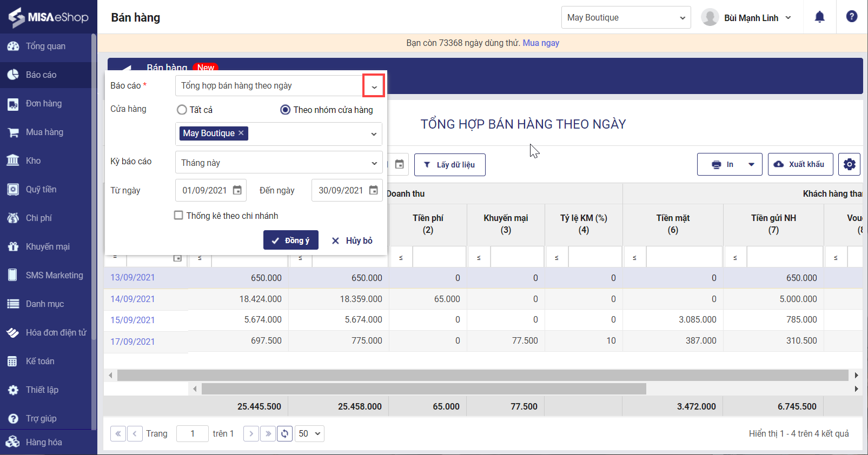Enable Thống kê theo chi nhánh checkbox
Screen dimensions: 868x455
178,215
